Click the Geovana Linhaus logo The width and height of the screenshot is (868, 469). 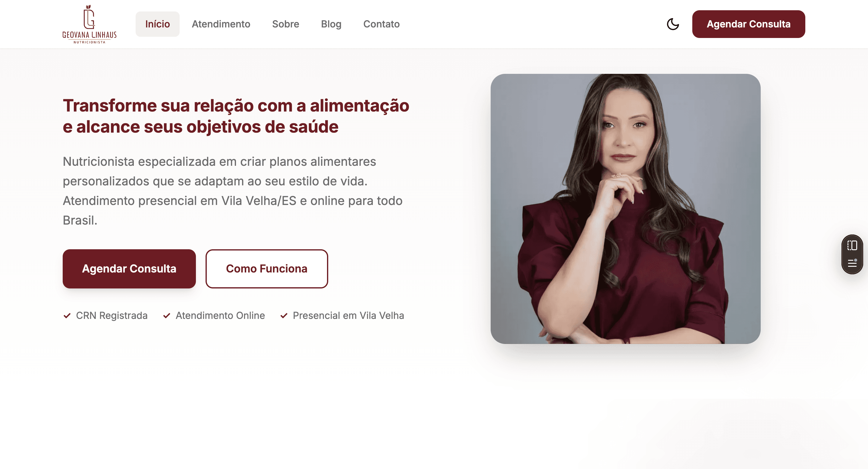[x=90, y=24]
